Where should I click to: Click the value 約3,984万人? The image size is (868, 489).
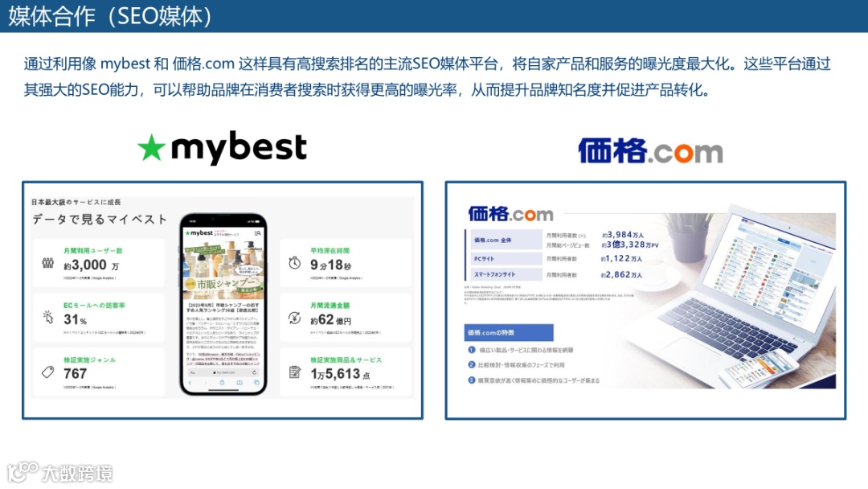[x=623, y=235]
